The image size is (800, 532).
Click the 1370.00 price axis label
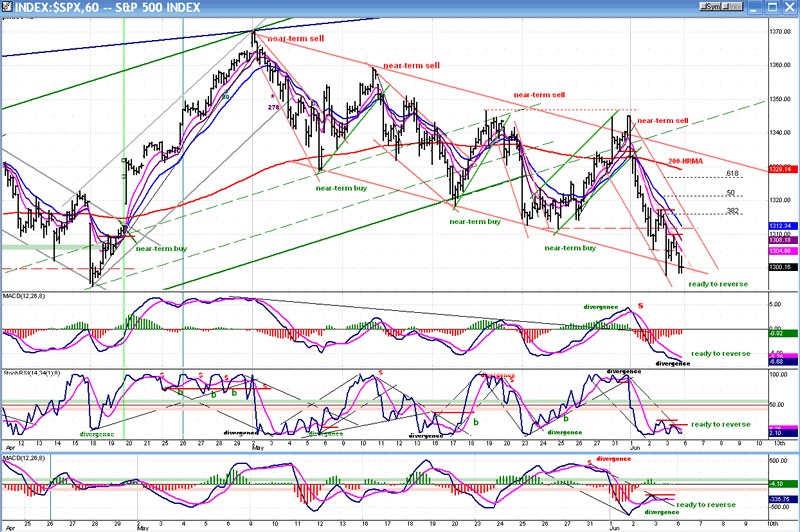pyautogui.click(x=780, y=32)
